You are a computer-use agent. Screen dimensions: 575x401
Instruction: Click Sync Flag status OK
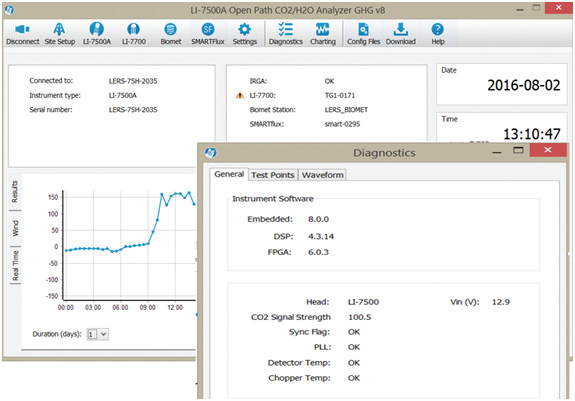[x=354, y=332]
